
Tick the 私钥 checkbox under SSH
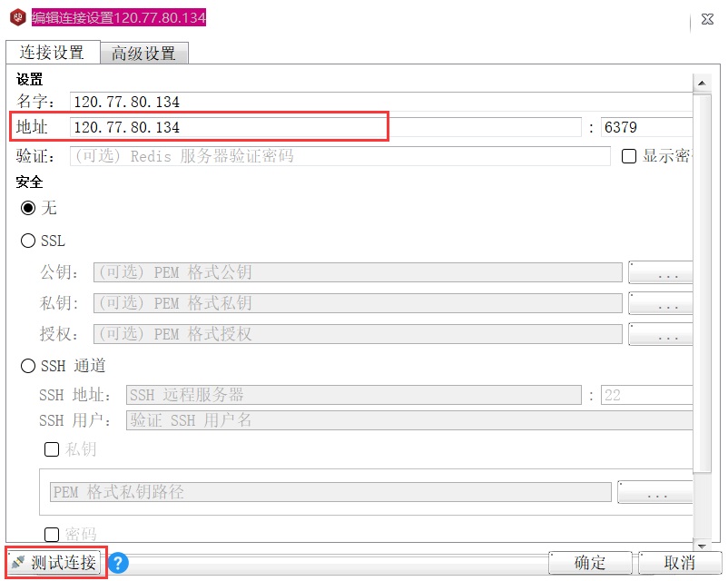point(52,449)
